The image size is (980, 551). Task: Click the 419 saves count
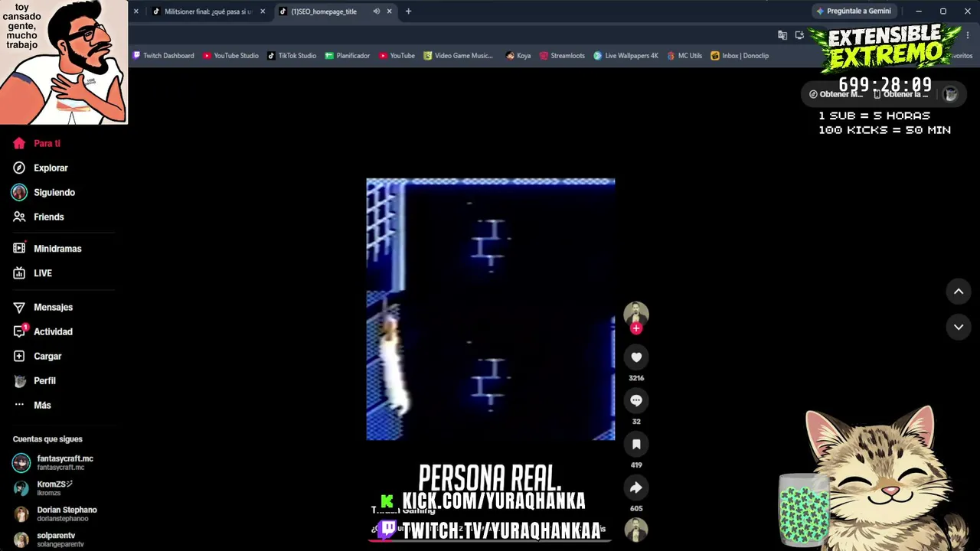[x=636, y=465]
